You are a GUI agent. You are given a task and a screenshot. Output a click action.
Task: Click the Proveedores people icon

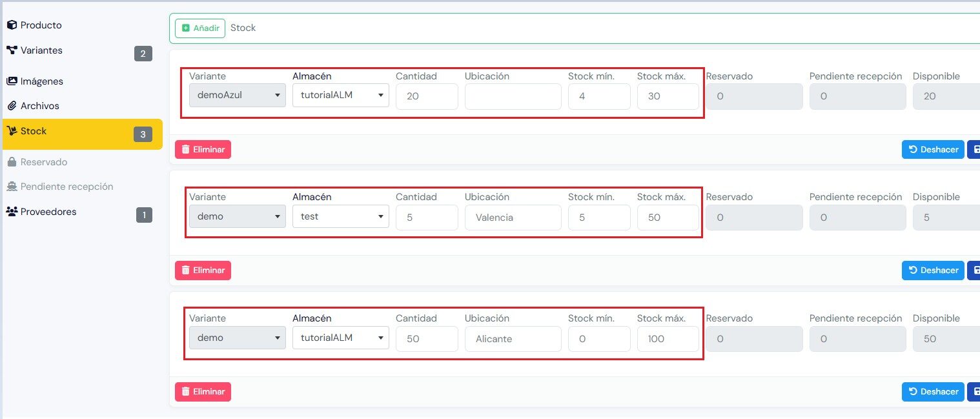pos(12,212)
